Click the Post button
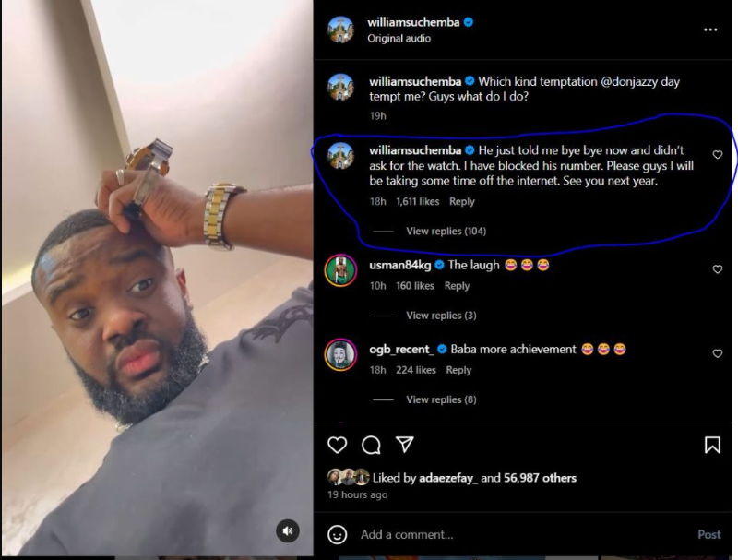Image resolution: width=738 pixels, height=560 pixels. pyautogui.click(x=708, y=534)
